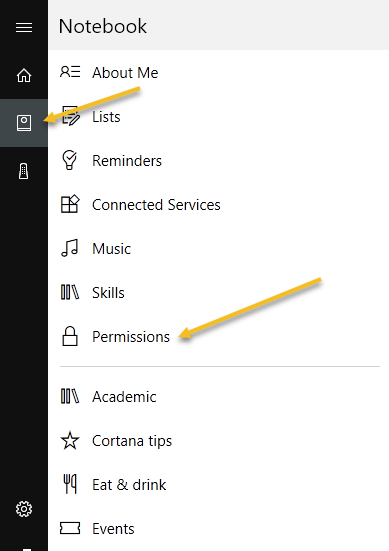Open the Devices icon in sidebar
Viewport: 389px width, 551px height.
tap(24, 171)
